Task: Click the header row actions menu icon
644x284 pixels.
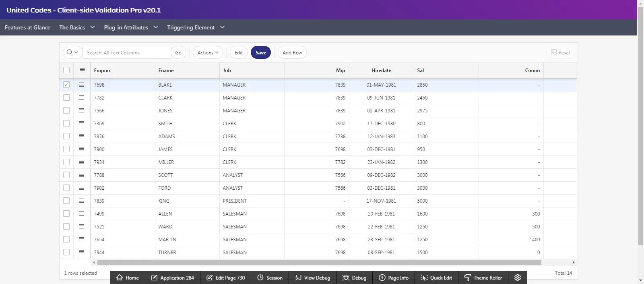Action: (x=82, y=70)
